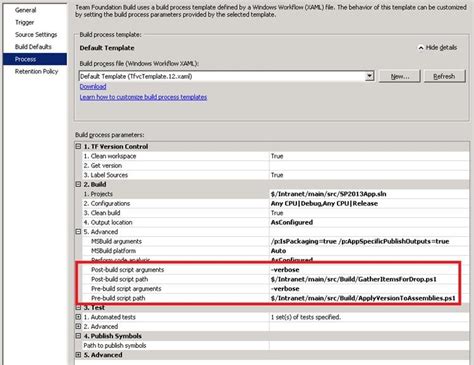Image resolution: width=474 pixels, height=365 pixels.
Task: Open the customize build process templates link
Action: coord(143,97)
